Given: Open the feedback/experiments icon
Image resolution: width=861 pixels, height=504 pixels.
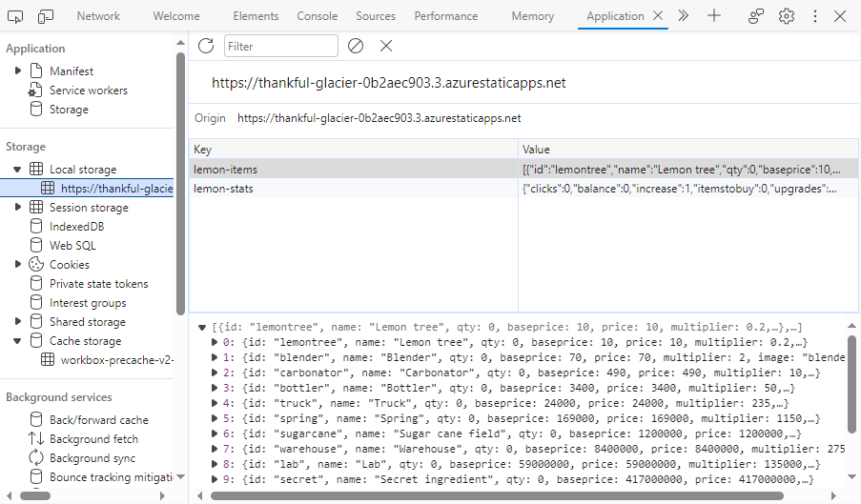Looking at the screenshot, I should pos(756,16).
